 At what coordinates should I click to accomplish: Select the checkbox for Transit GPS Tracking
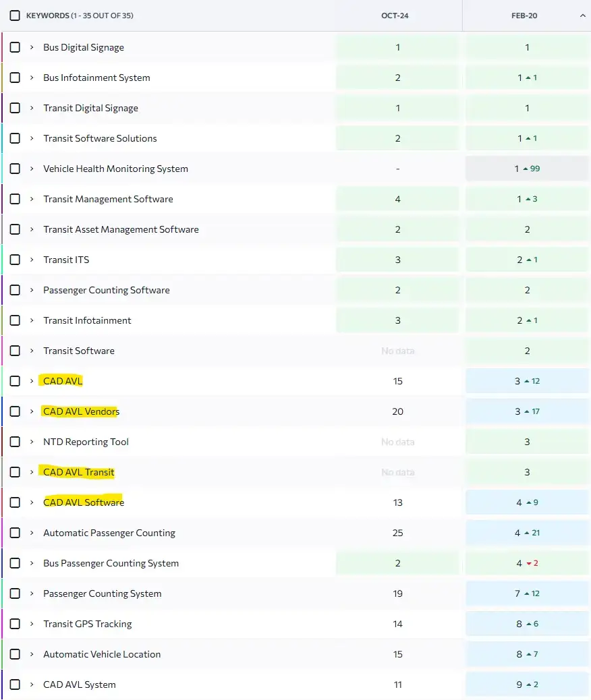point(15,624)
